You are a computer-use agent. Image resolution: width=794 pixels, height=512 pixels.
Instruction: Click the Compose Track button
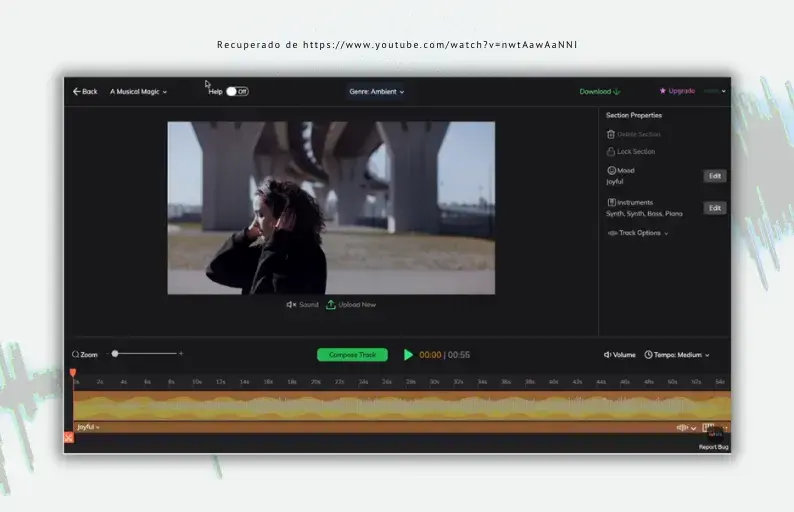(352, 355)
